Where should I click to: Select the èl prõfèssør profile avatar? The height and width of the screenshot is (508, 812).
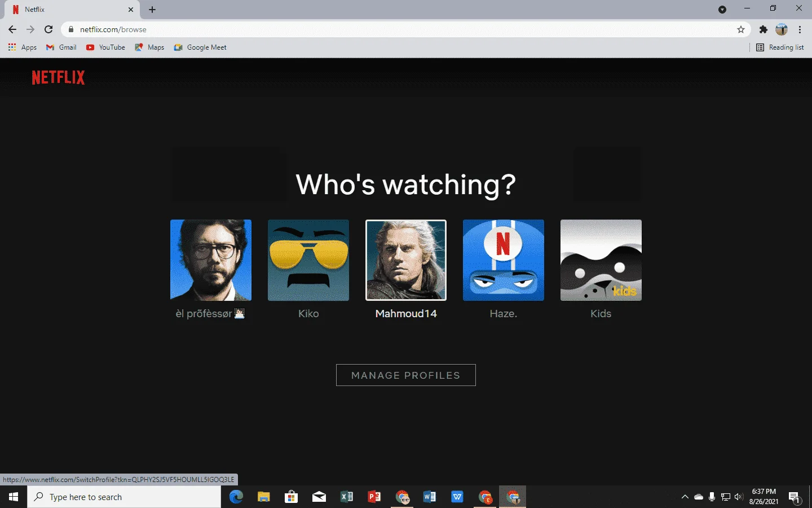tap(211, 260)
